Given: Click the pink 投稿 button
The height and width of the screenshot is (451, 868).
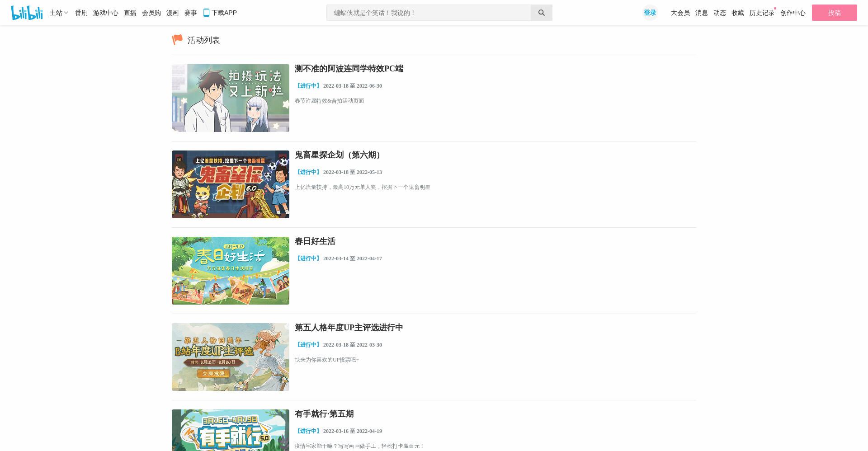Looking at the screenshot, I should [835, 13].
